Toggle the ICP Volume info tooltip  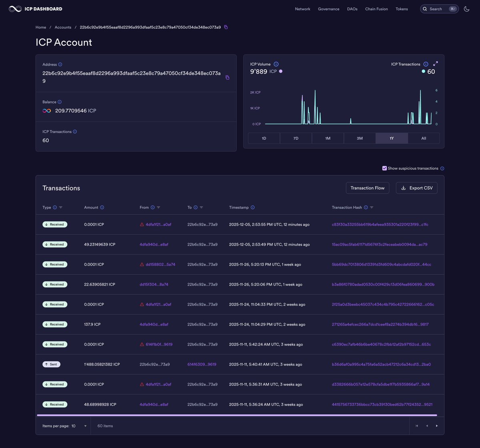tap(275, 64)
